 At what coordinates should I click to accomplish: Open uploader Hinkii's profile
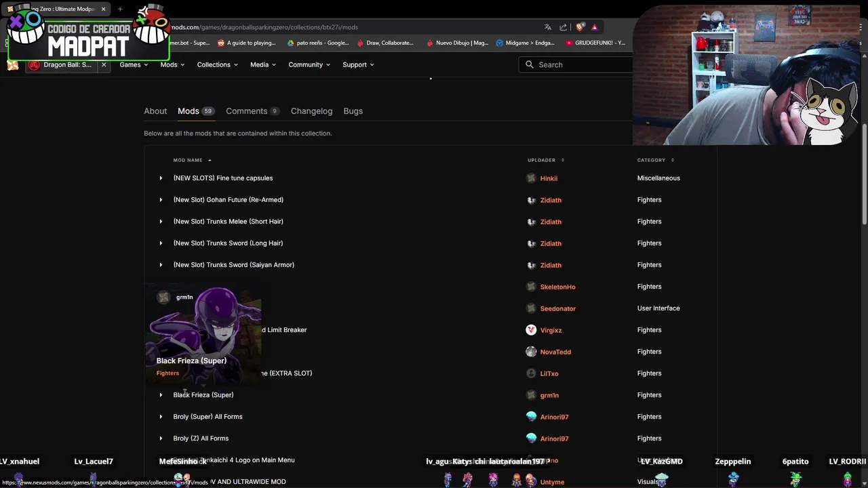(549, 178)
